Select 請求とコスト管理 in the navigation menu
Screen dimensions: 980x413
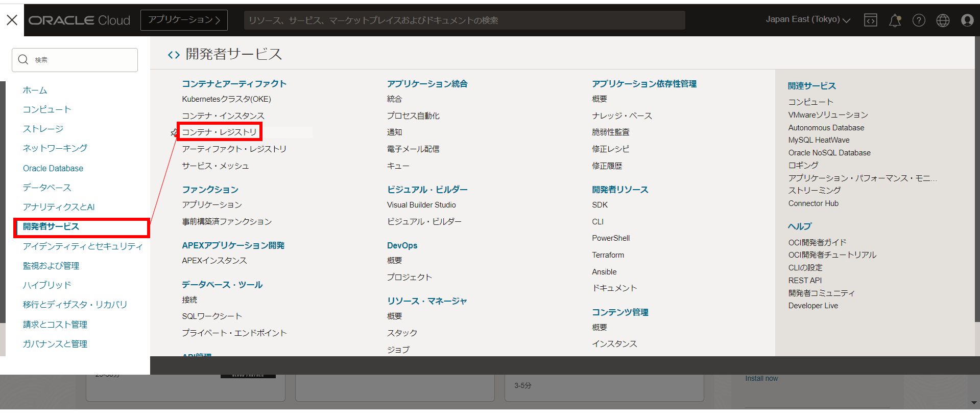pyautogui.click(x=55, y=325)
